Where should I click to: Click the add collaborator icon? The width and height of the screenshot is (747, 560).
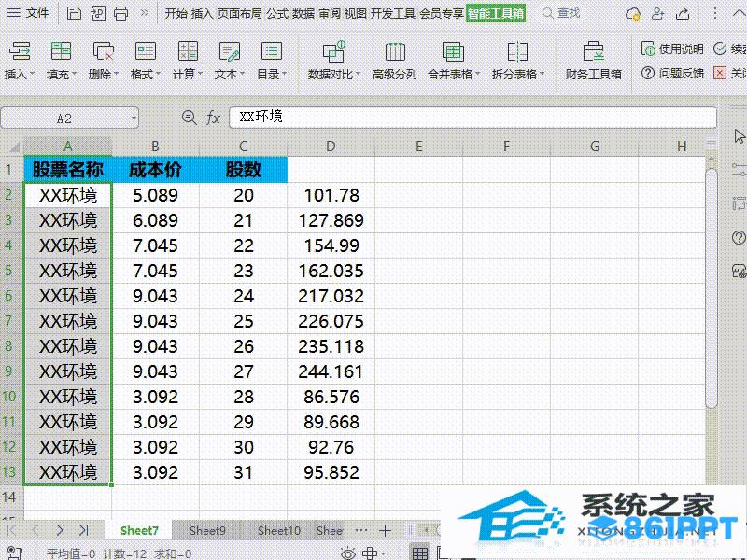click(658, 13)
